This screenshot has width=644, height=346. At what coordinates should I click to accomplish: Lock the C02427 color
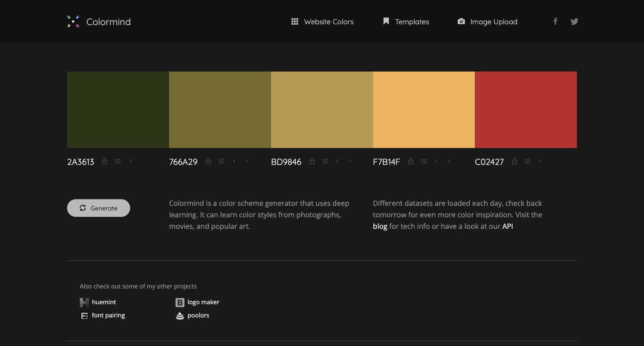click(x=514, y=161)
